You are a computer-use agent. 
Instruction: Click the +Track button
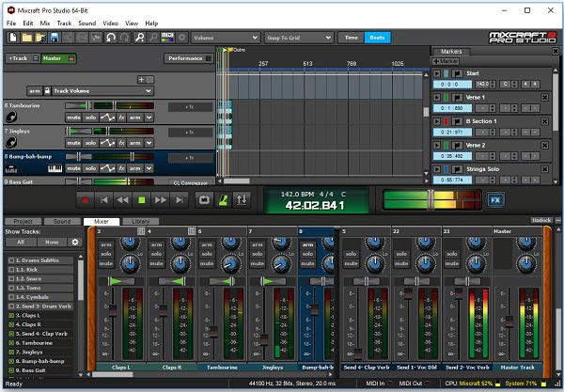[23, 58]
